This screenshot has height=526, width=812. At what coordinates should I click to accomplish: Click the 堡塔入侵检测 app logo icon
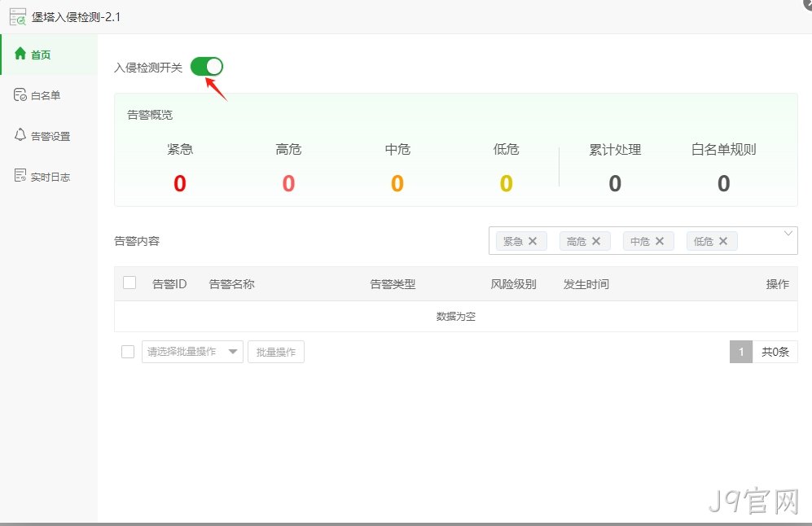(18, 16)
